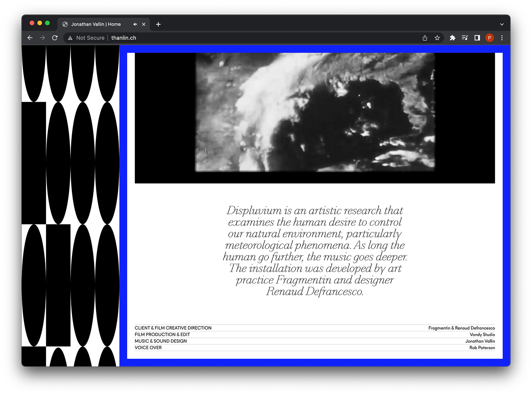The image size is (532, 395).
Task: Mute the Jonathan Vallin tab audio
Action: (135, 24)
